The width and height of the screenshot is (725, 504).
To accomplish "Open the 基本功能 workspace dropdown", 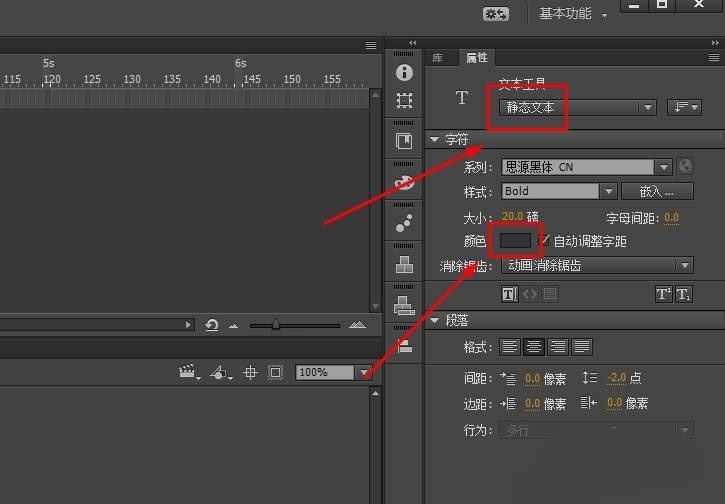I will (x=572, y=14).
